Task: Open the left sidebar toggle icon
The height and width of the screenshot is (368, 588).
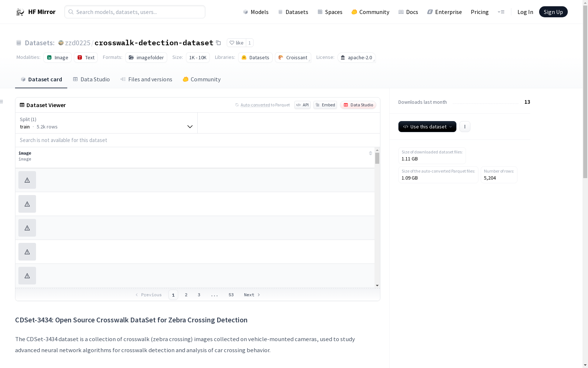Action: tap(2, 102)
